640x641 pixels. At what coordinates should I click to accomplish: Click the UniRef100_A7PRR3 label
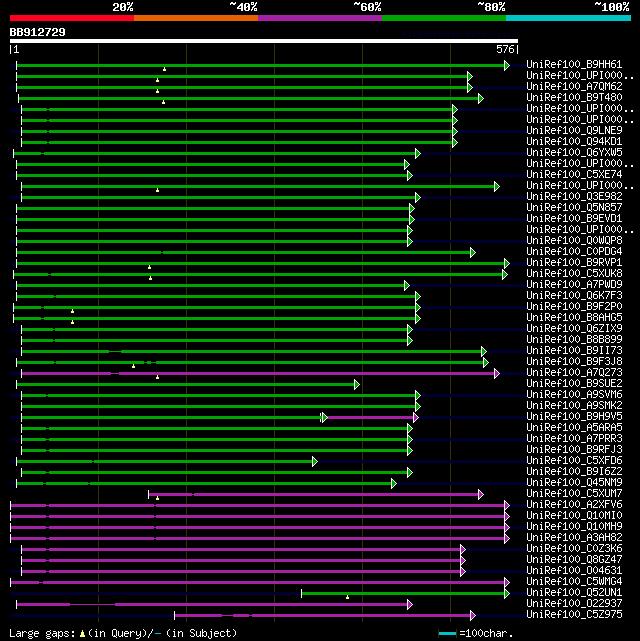coord(574,438)
